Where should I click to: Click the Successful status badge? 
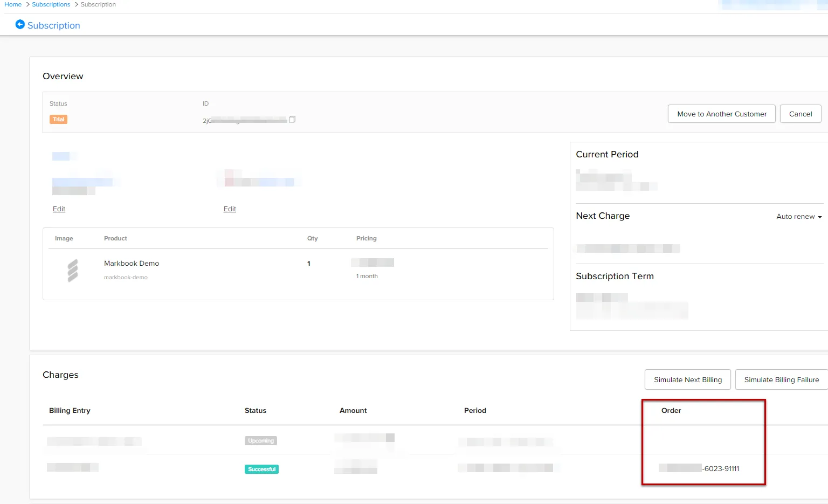pos(262,470)
